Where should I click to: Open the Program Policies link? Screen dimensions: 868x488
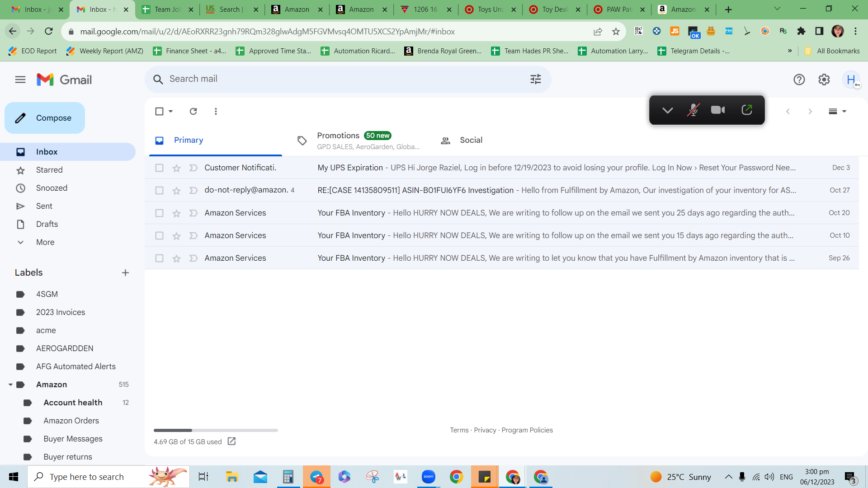click(527, 430)
